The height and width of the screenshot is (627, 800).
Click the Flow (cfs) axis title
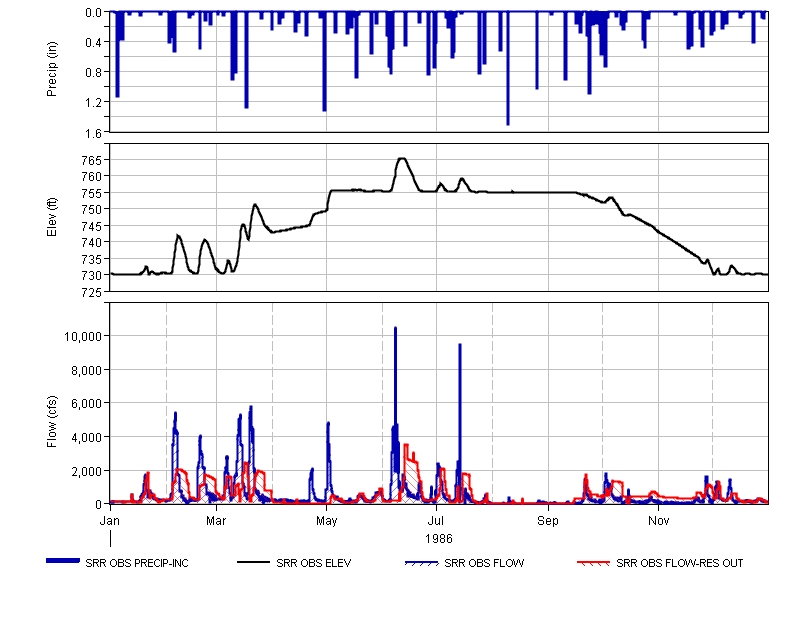click(x=52, y=422)
